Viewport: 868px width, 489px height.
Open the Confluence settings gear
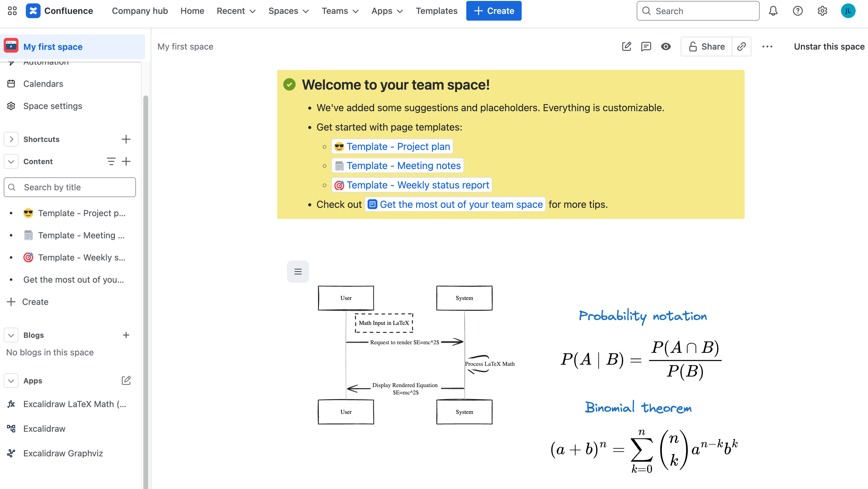pos(822,11)
